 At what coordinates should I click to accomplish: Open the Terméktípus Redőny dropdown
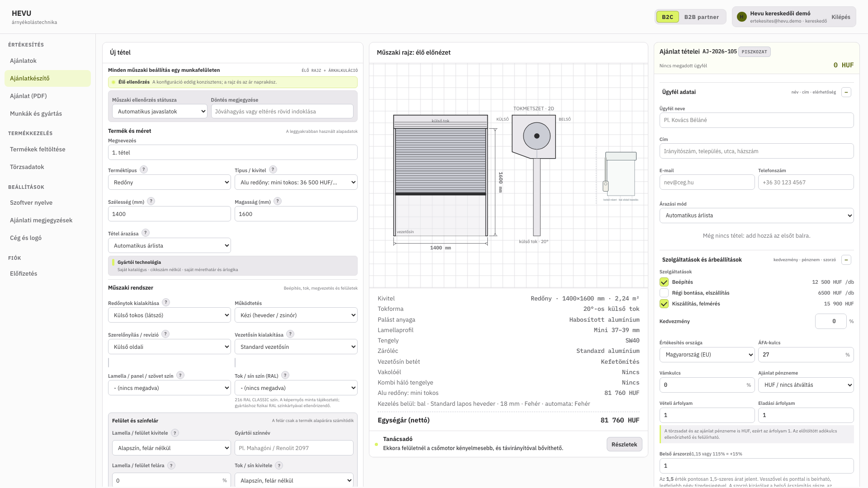(x=170, y=183)
